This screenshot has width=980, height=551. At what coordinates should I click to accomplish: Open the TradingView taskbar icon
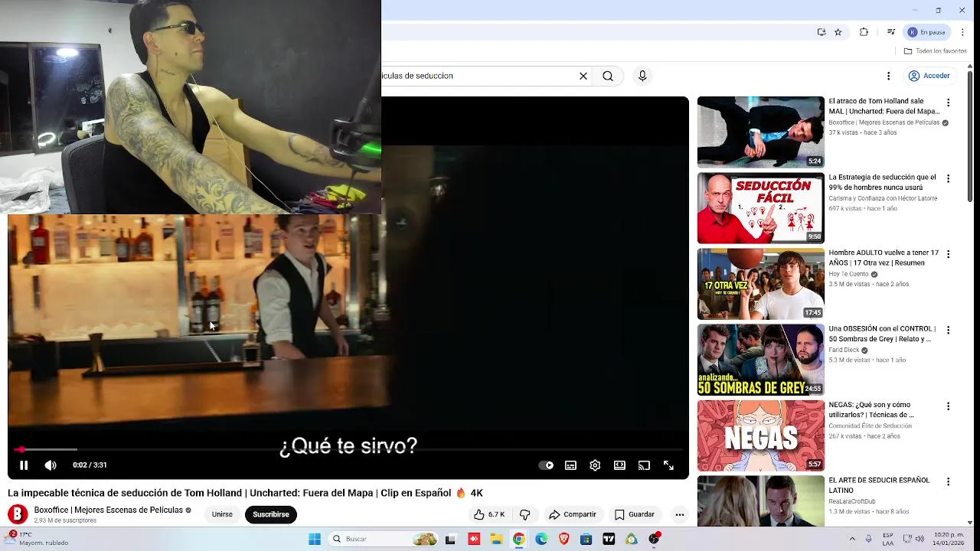tap(609, 539)
